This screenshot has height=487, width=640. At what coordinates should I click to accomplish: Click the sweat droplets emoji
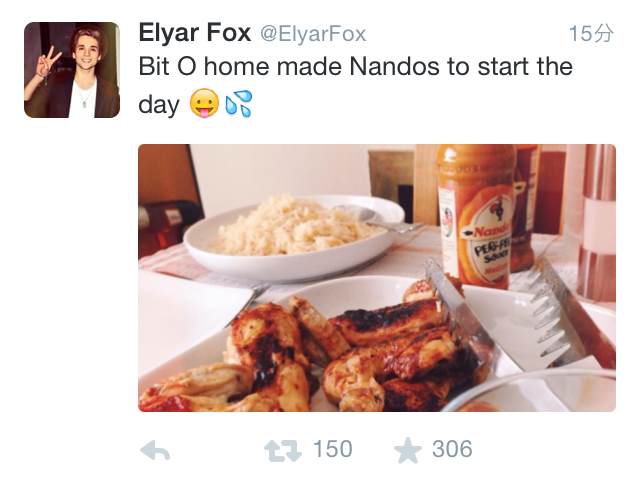click(239, 103)
